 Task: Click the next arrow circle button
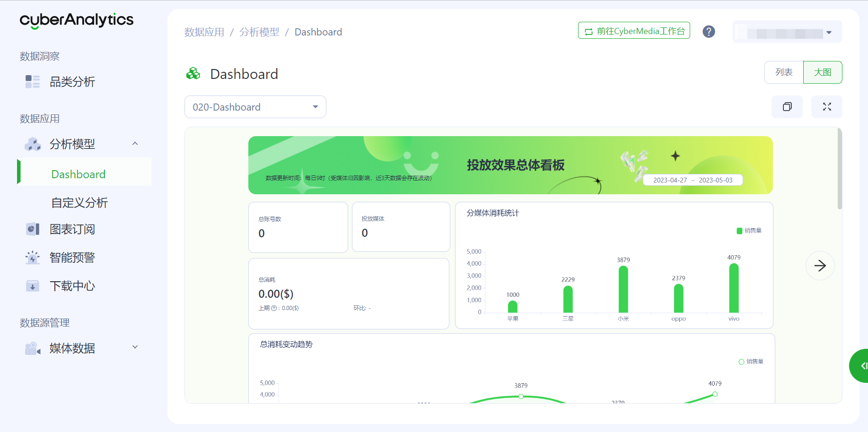(820, 266)
